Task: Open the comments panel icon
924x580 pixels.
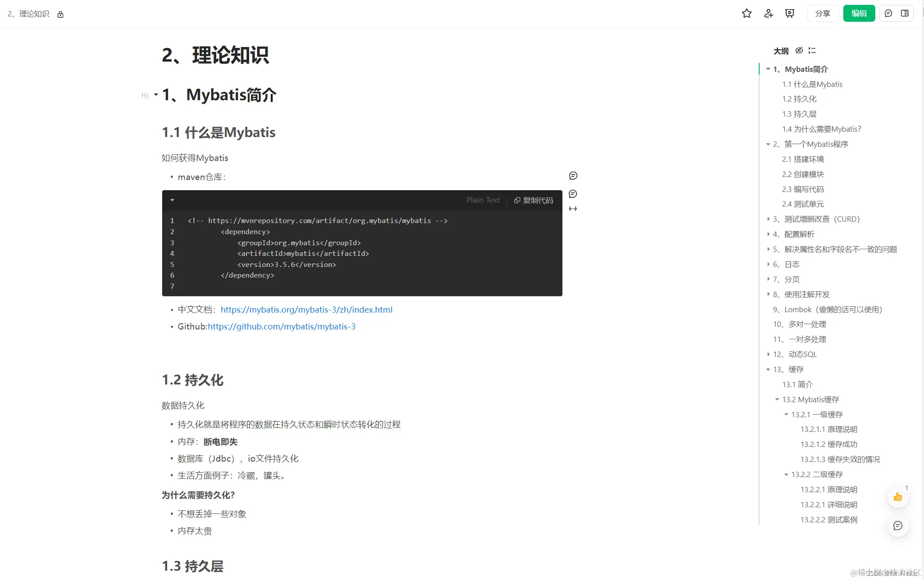Action: coord(888,13)
